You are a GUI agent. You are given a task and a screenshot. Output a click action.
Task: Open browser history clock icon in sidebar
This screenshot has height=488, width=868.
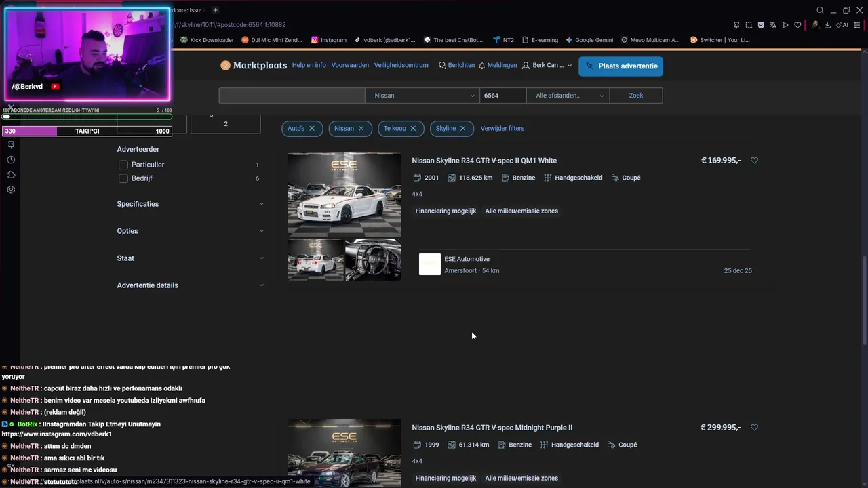[11, 160]
